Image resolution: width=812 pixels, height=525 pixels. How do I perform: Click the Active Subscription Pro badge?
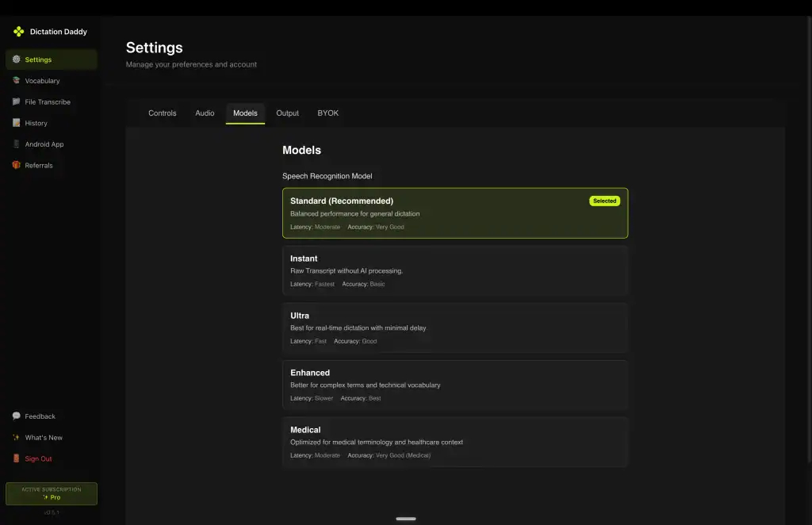coord(52,493)
